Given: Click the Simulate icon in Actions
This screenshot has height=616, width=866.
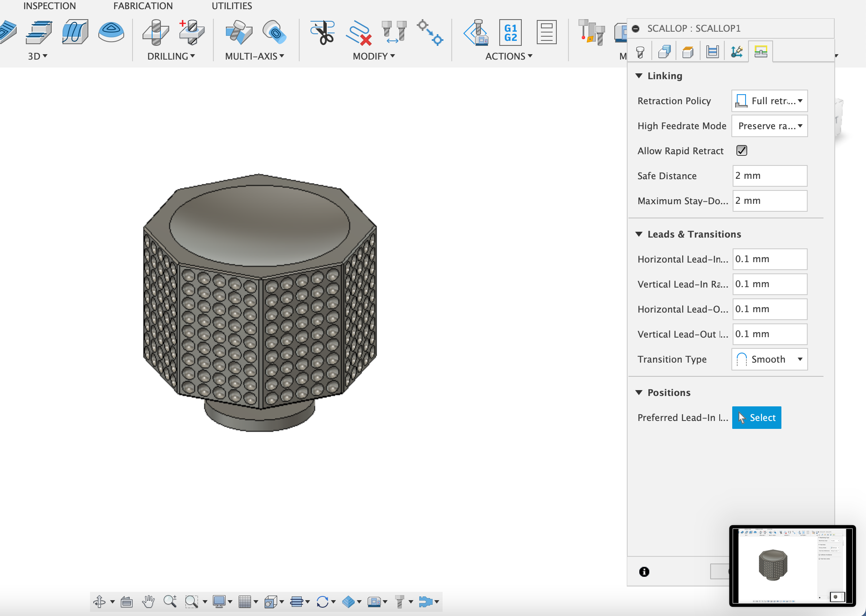Looking at the screenshot, I should (x=476, y=32).
